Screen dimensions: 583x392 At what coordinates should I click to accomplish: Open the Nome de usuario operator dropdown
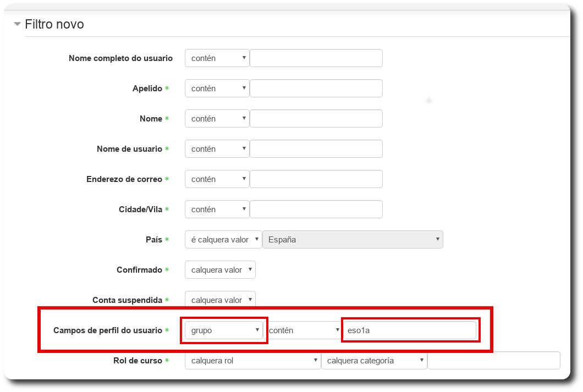(x=217, y=149)
